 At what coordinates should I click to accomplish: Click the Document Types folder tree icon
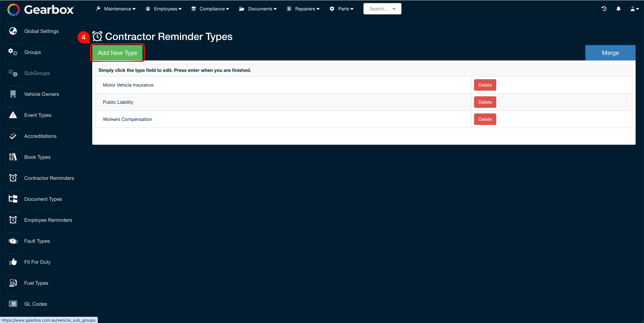click(x=13, y=199)
